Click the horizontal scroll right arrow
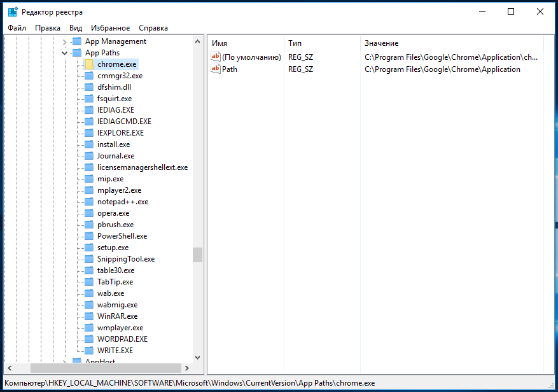Viewport: 558px width, 392px height. point(187,368)
